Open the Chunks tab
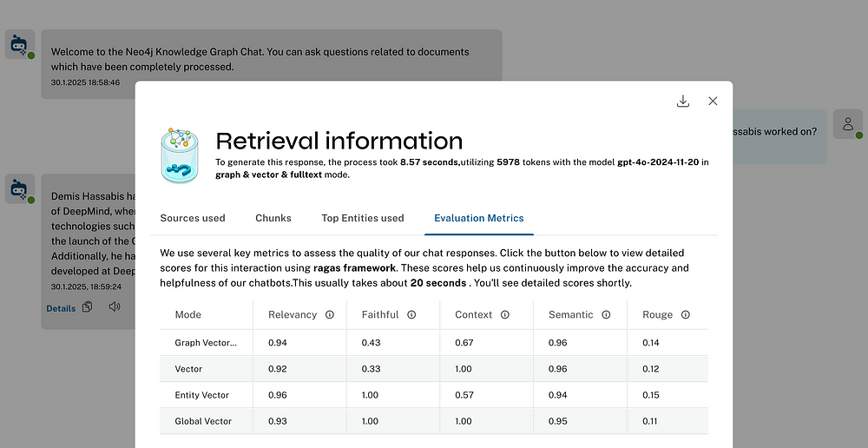This screenshot has width=868, height=448. pos(273,218)
